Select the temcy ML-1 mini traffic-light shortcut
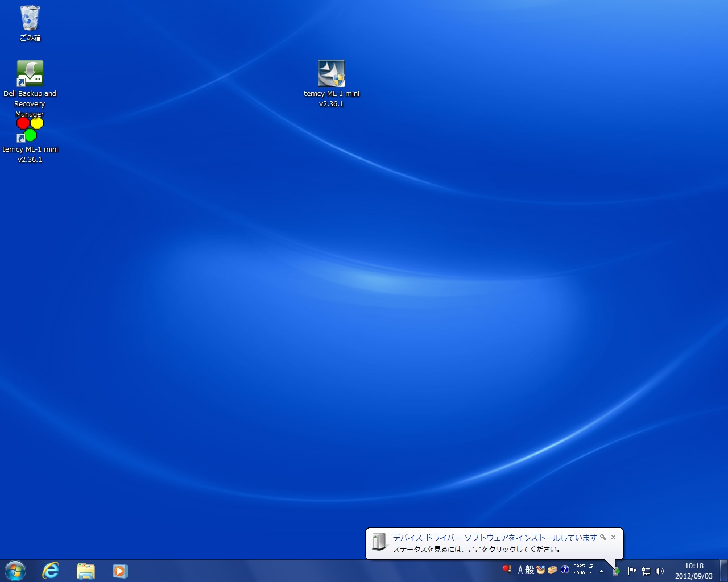 point(30,140)
